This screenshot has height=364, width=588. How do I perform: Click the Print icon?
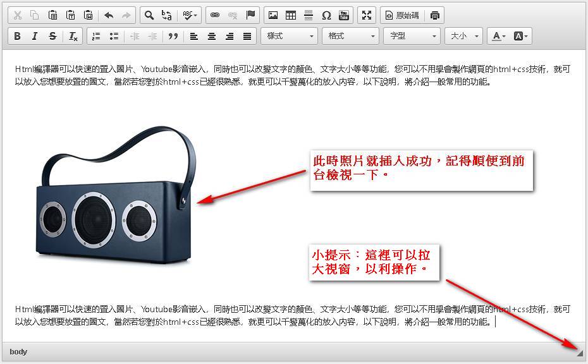434,15
